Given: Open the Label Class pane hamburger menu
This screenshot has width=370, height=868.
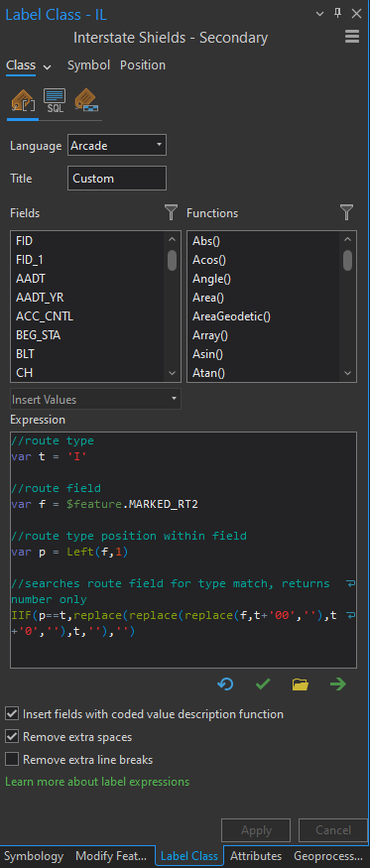Looking at the screenshot, I should (x=352, y=37).
